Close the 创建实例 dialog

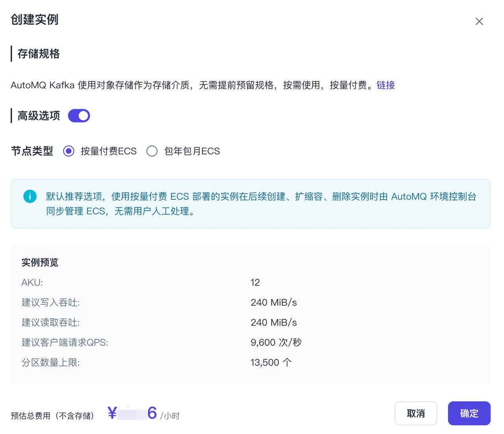pos(479,21)
